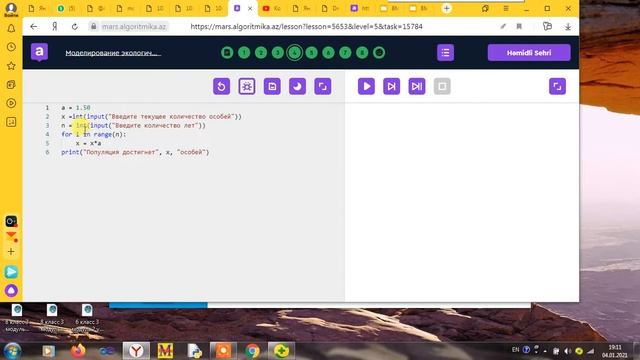The width and height of the screenshot is (640, 360).
Task: Open the Alice assistant in the sidebar
Action: coord(11,290)
